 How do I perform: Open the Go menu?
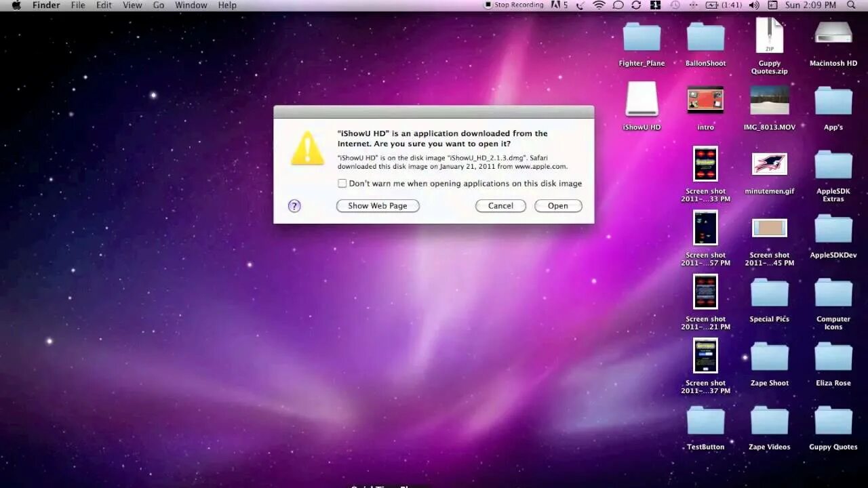click(159, 5)
